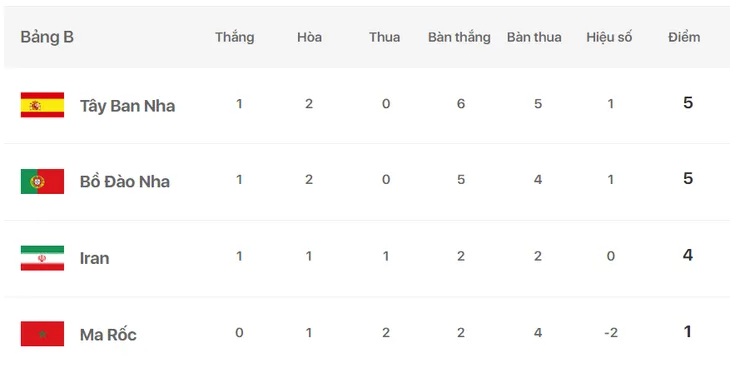Click Iran's points value 4
Screen dimensions: 730x368
point(688,255)
